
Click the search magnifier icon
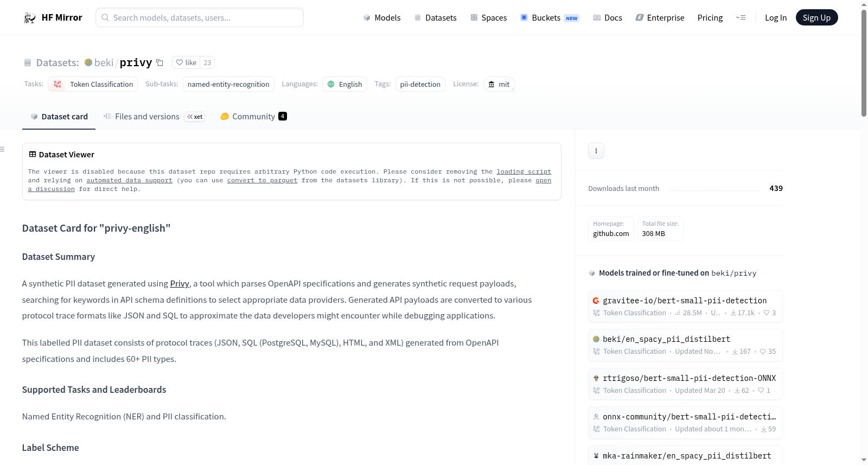pos(105,17)
